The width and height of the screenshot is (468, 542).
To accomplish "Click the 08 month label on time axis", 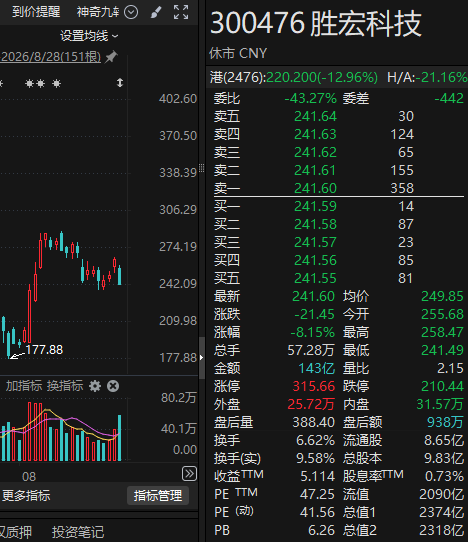I will 29,477.
